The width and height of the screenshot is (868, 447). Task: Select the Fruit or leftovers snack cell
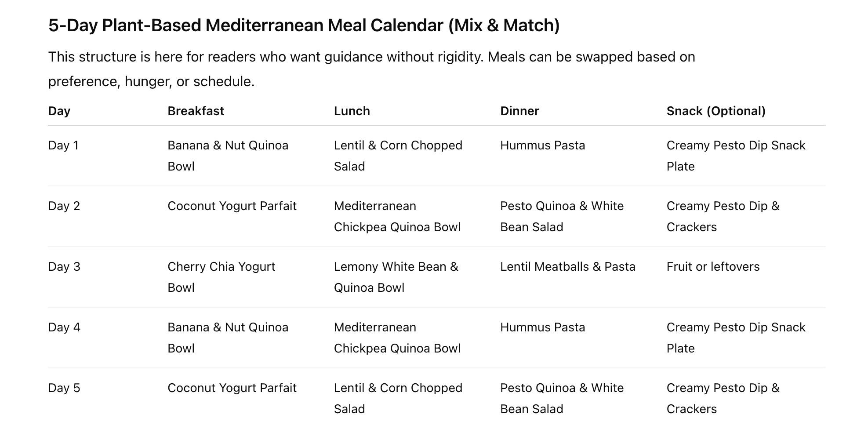pyautogui.click(x=713, y=267)
